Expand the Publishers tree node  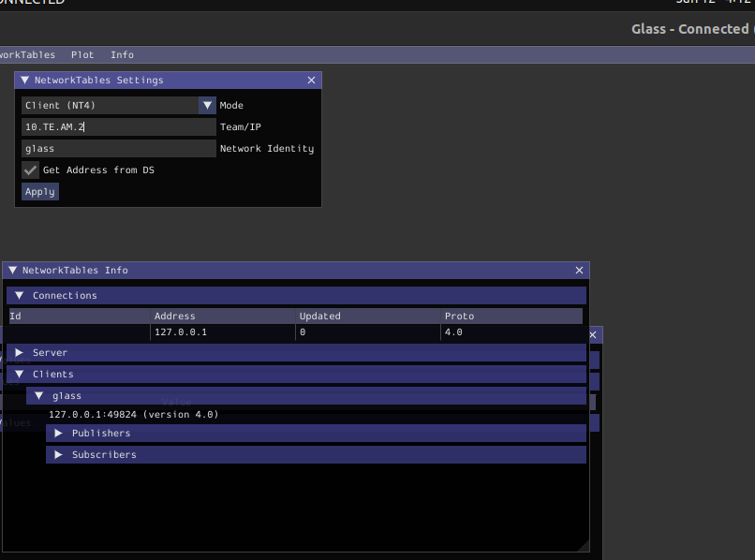(x=58, y=434)
